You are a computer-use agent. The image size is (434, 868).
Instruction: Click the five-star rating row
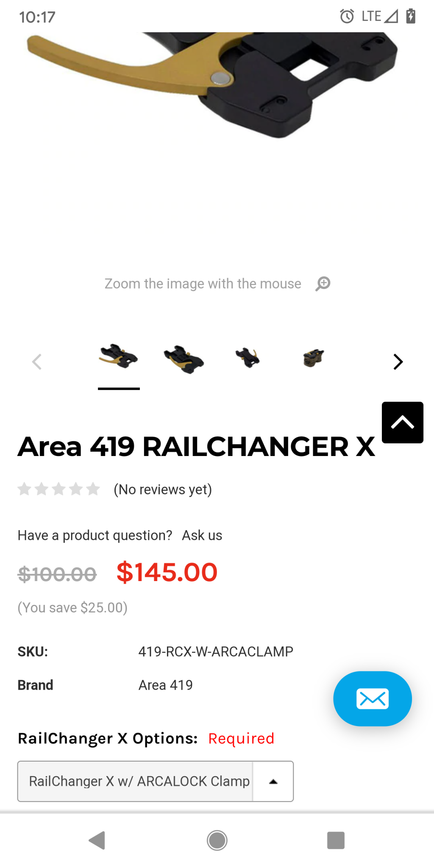click(x=58, y=489)
